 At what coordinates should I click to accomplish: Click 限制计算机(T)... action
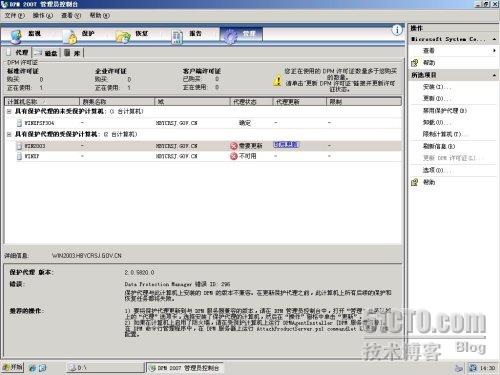pos(444,134)
